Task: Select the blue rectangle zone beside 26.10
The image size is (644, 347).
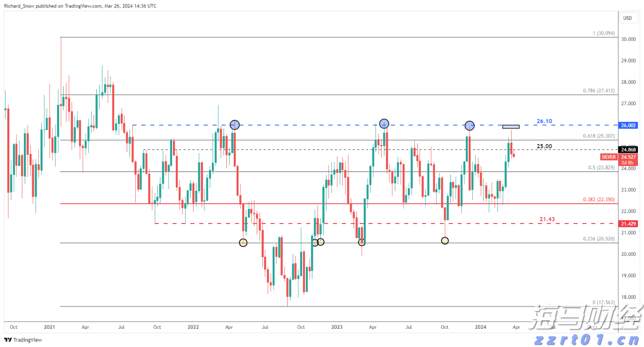Action: (x=511, y=126)
